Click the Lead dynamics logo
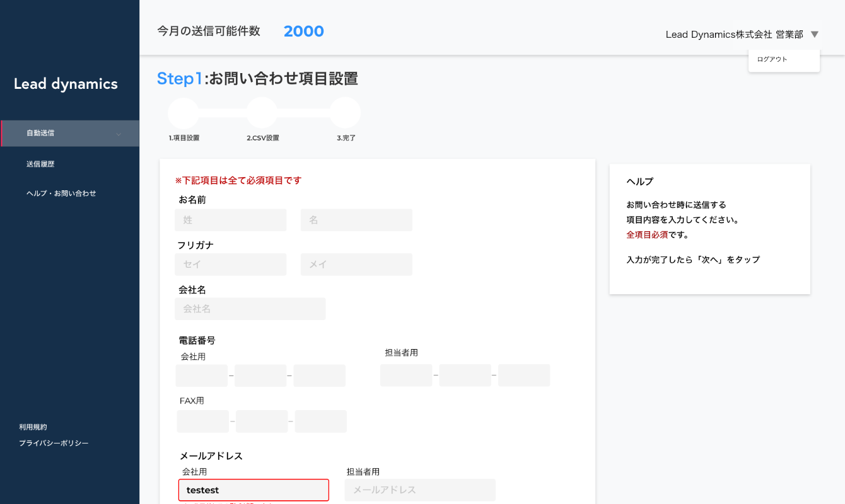This screenshot has height=504, width=845. tap(65, 84)
